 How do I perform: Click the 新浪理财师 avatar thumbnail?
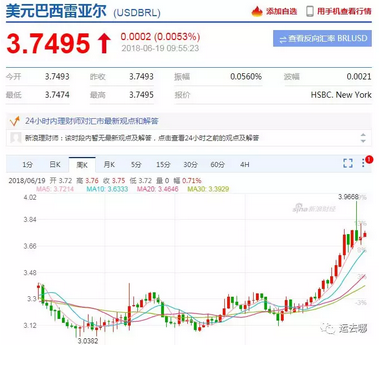click(16, 137)
